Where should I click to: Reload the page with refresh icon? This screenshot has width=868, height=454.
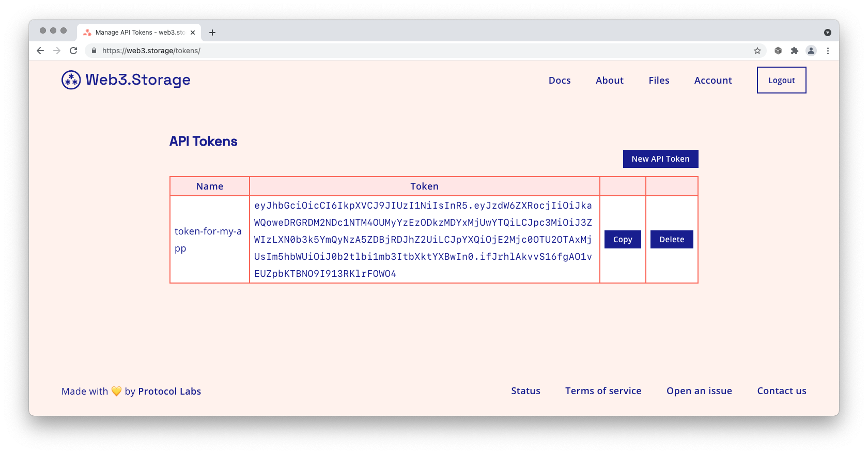tap(73, 51)
